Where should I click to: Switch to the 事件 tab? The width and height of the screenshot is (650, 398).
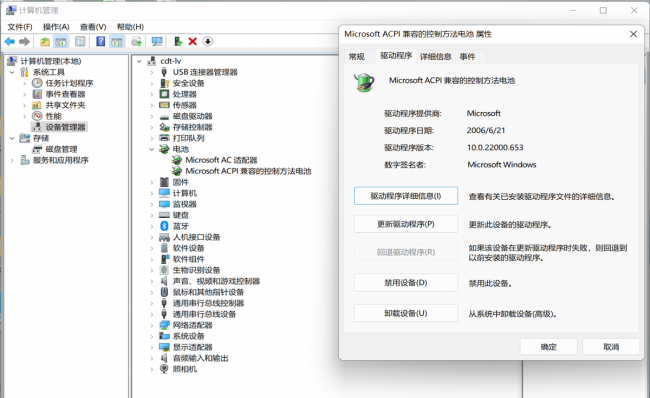coord(467,56)
